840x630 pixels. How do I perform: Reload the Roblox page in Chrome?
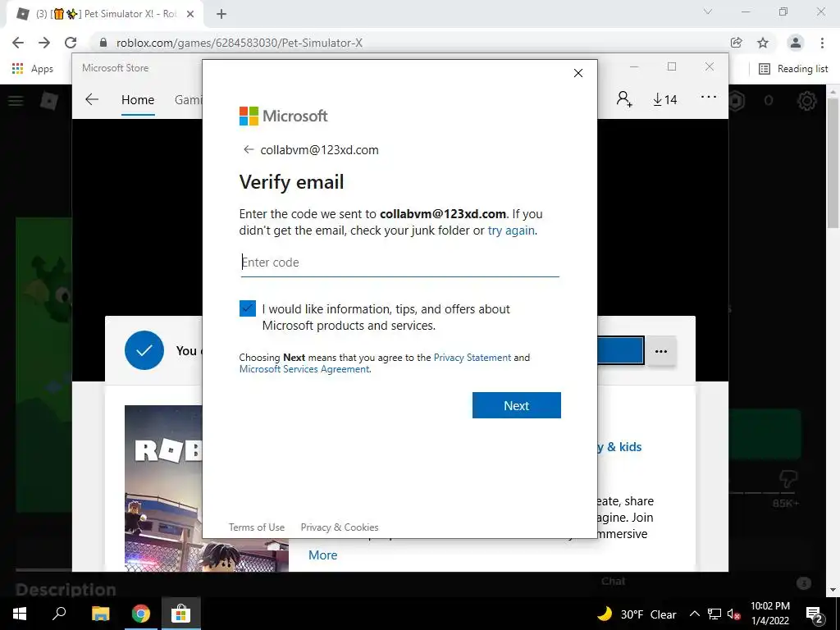point(71,43)
